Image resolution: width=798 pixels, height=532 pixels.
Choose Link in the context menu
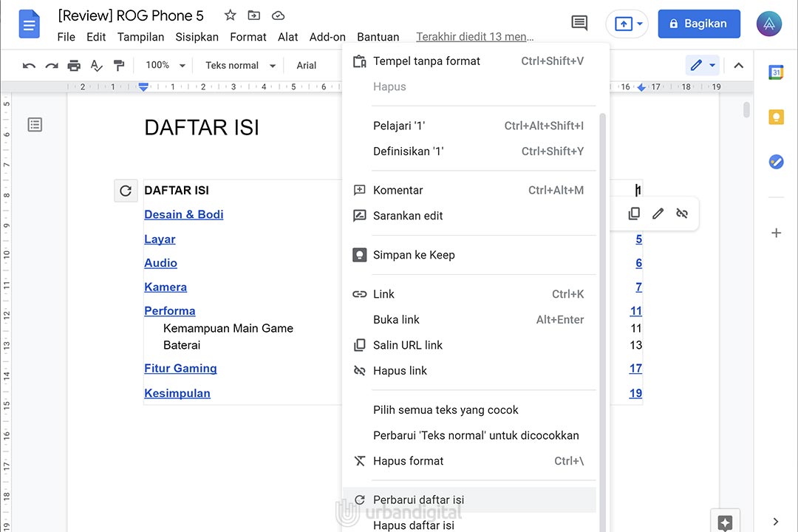tap(468, 294)
